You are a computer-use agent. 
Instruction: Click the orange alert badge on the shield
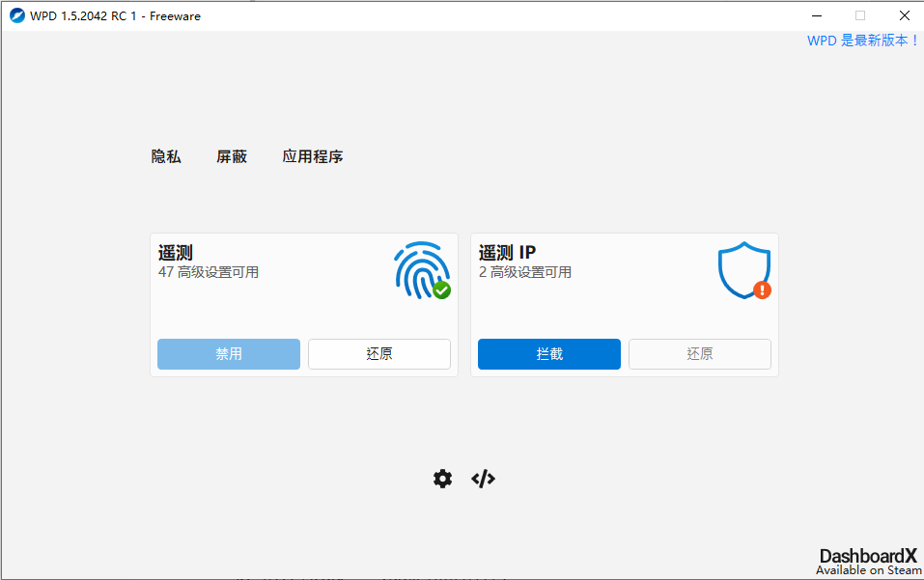pyautogui.click(x=761, y=290)
